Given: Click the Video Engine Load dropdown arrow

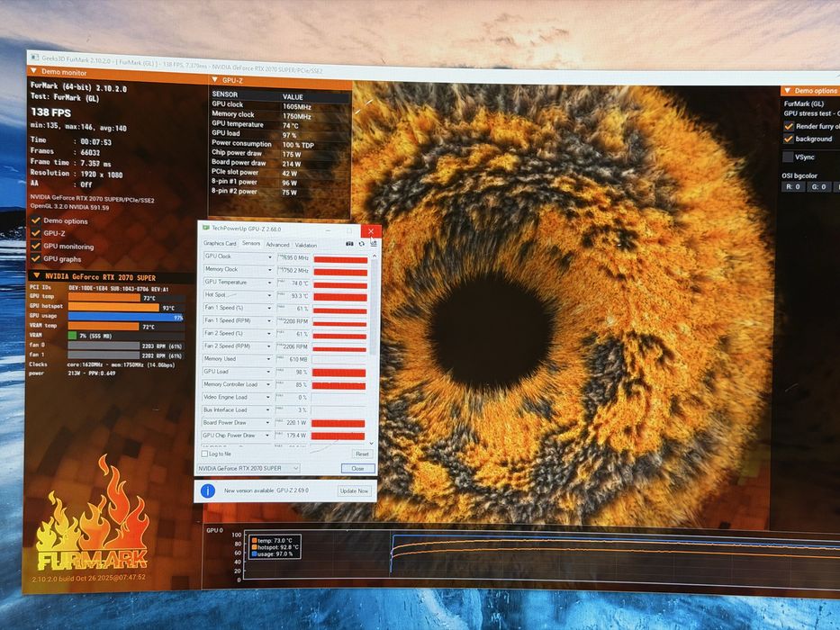Looking at the screenshot, I should tap(268, 397).
